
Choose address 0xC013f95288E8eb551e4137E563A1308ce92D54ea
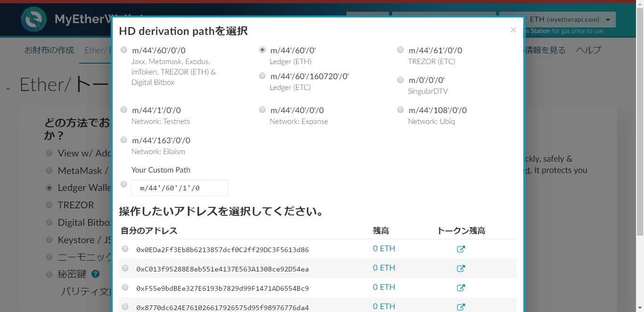125,268
